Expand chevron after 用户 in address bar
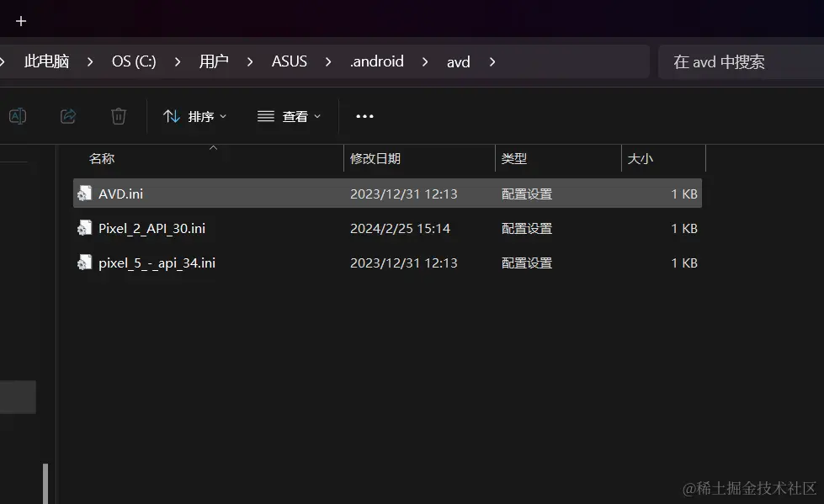 (250, 62)
